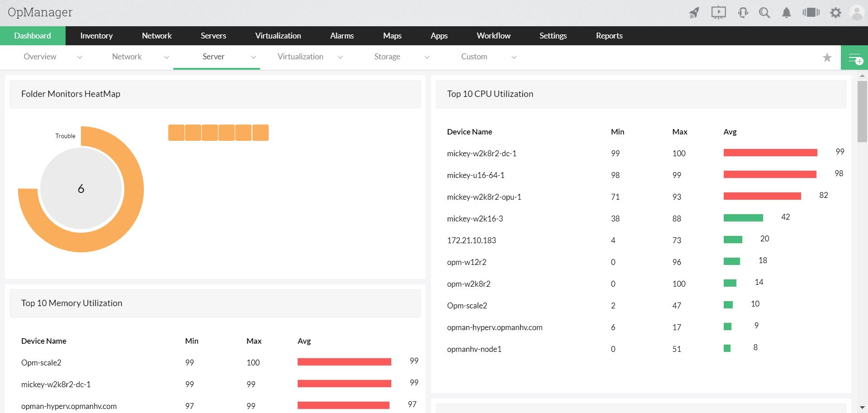Expand the Network sub-tab dropdown arrow

point(166,58)
